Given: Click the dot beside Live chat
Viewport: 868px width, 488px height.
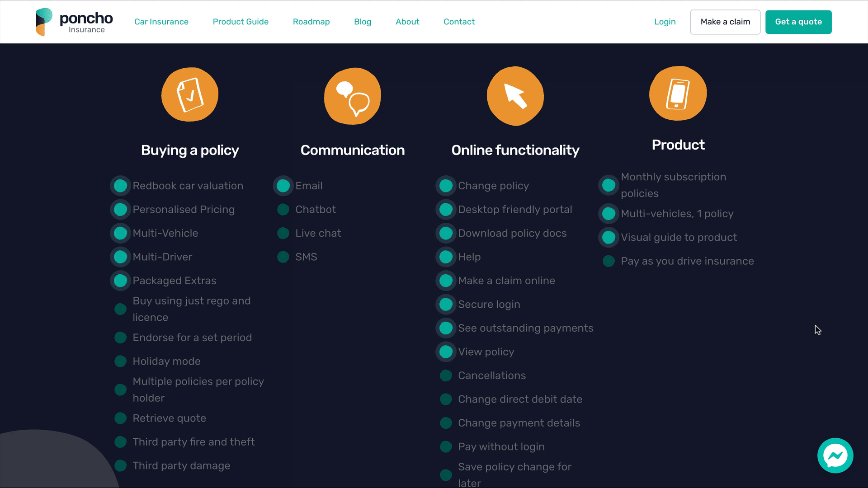Looking at the screenshot, I should click(x=283, y=233).
